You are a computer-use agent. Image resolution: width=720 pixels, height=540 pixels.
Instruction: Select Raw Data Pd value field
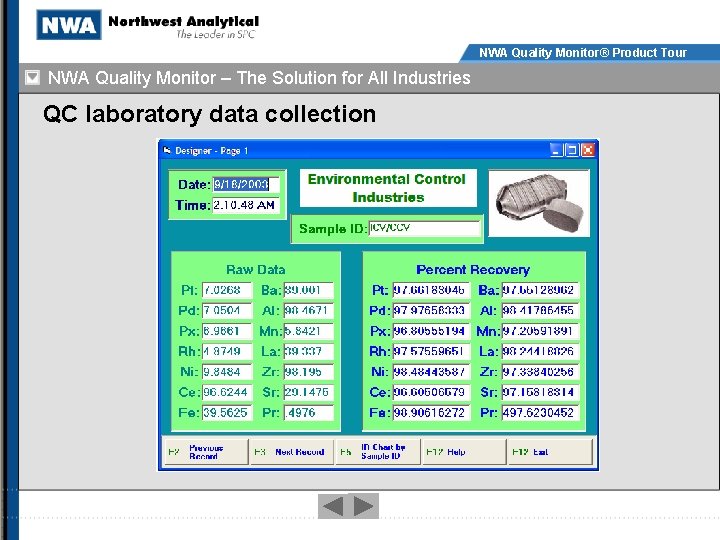[x=227, y=311]
